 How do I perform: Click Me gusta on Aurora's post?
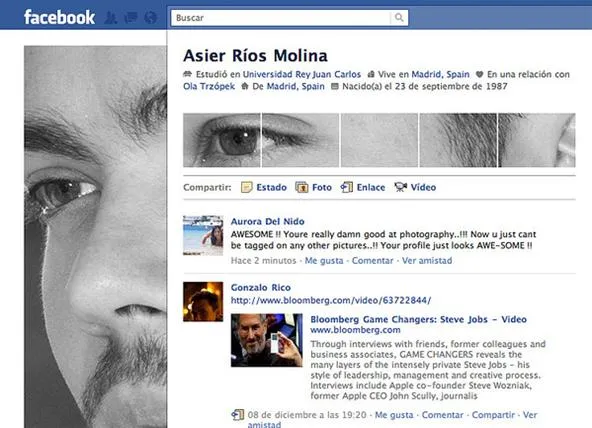click(324, 261)
